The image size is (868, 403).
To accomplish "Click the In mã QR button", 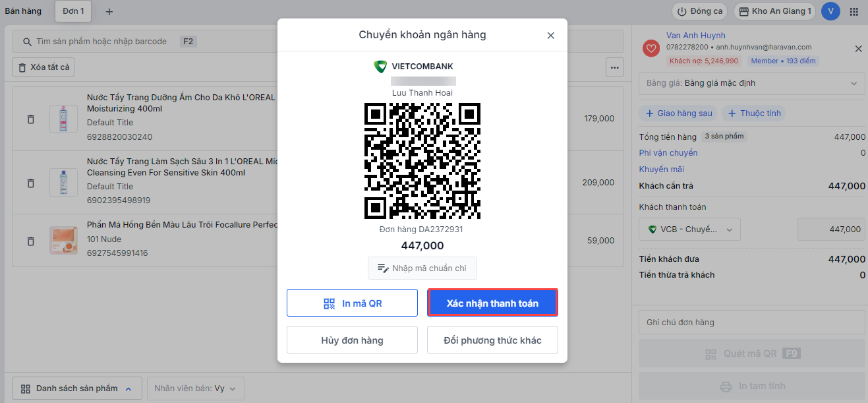I will (x=352, y=303).
